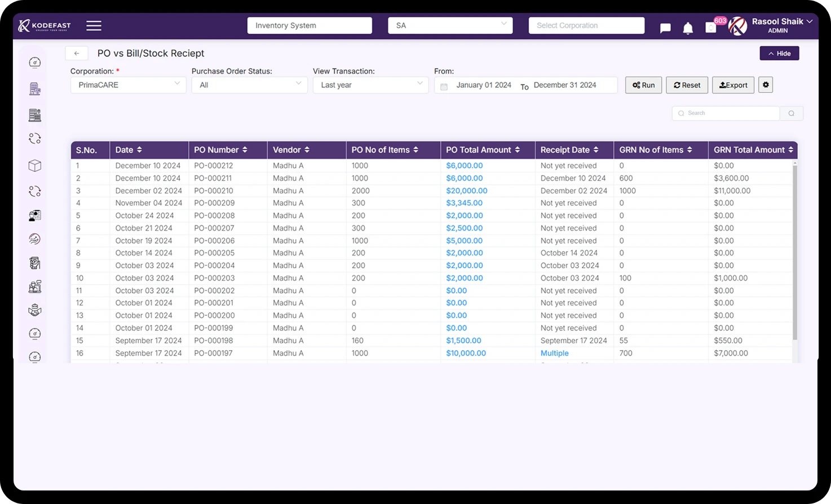The height and width of the screenshot is (504, 831).
Task: Open the $3,345.00 PO total link
Action: (x=465, y=204)
